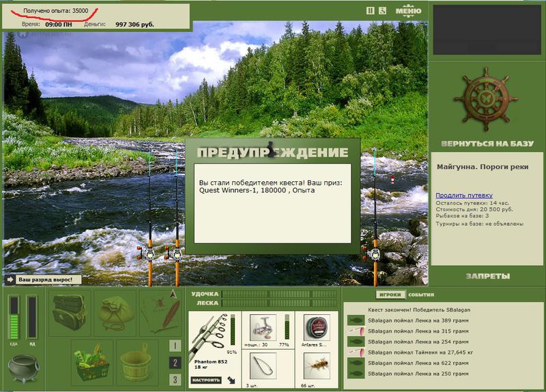The height and width of the screenshot is (392, 546).
Task: Click the ship wheel icon
Action: 486,100
